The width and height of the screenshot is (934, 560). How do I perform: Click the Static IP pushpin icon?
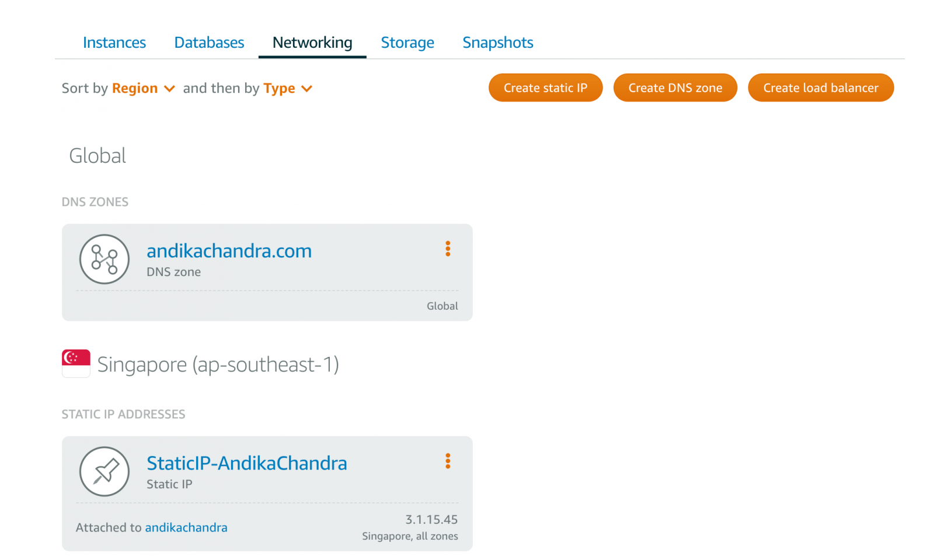[x=104, y=471]
